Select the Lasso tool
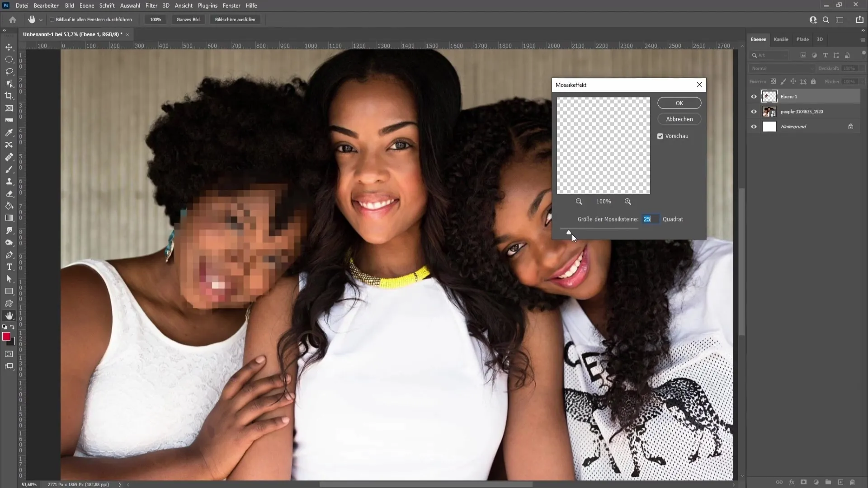This screenshot has height=488, width=868. click(9, 71)
